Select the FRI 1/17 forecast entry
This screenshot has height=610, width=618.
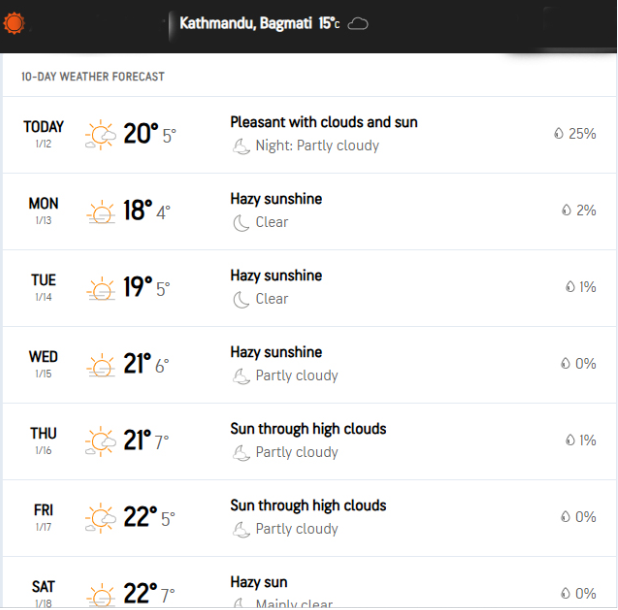click(x=309, y=518)
